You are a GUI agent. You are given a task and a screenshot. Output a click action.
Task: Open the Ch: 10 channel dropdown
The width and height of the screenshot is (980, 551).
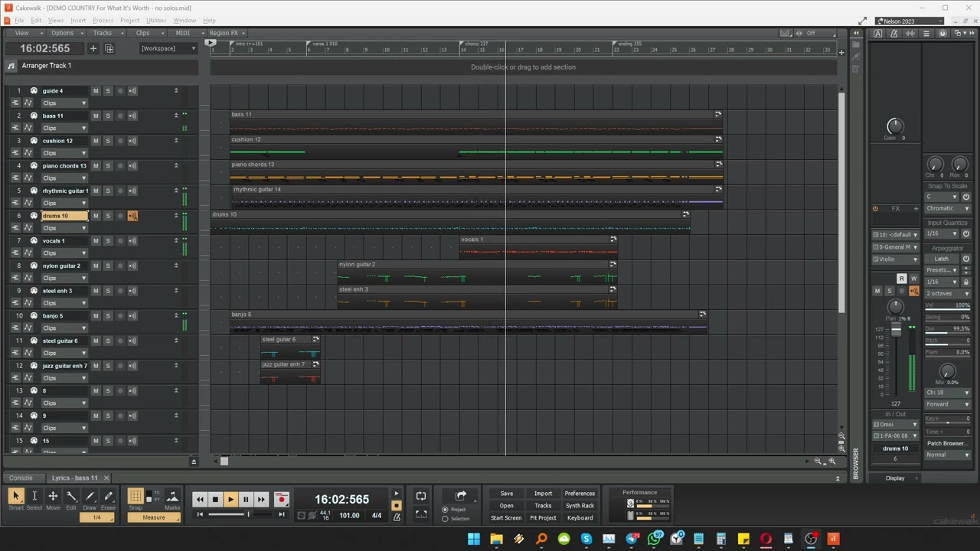(x=947, y=393)
